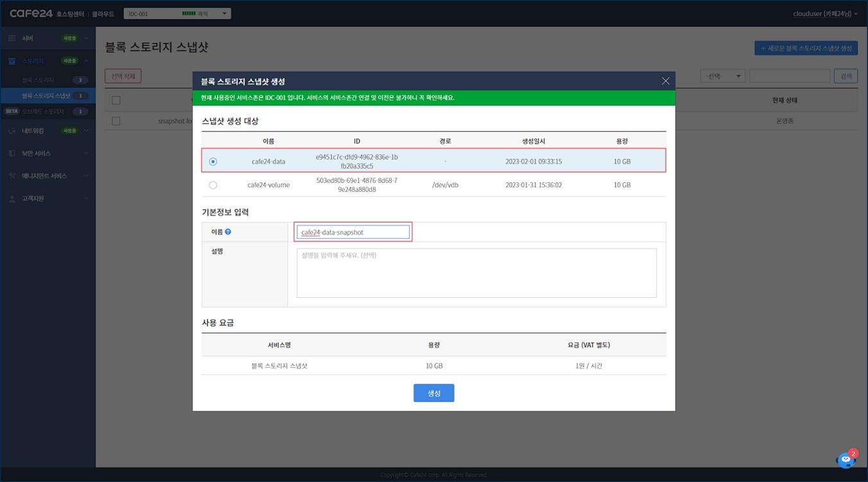The height and width of the screenshot is (482, 868).
Task: Select the cafe24-volume radio button
Action: click(213, 185)
